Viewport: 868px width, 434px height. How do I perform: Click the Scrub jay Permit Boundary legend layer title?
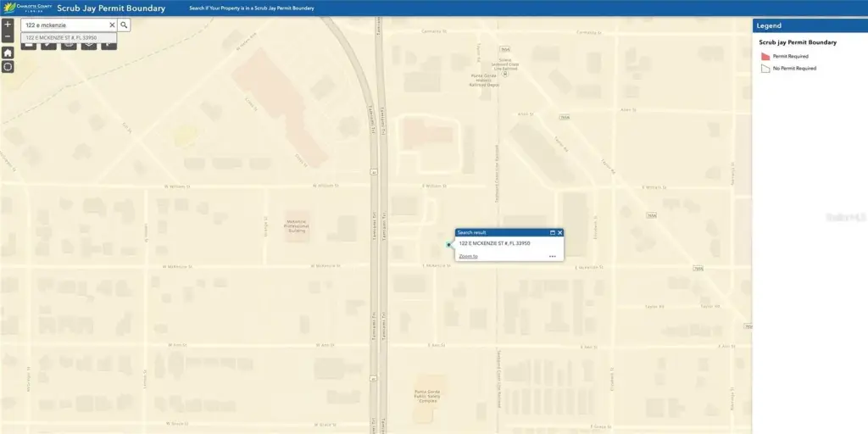tap(798, 42)
